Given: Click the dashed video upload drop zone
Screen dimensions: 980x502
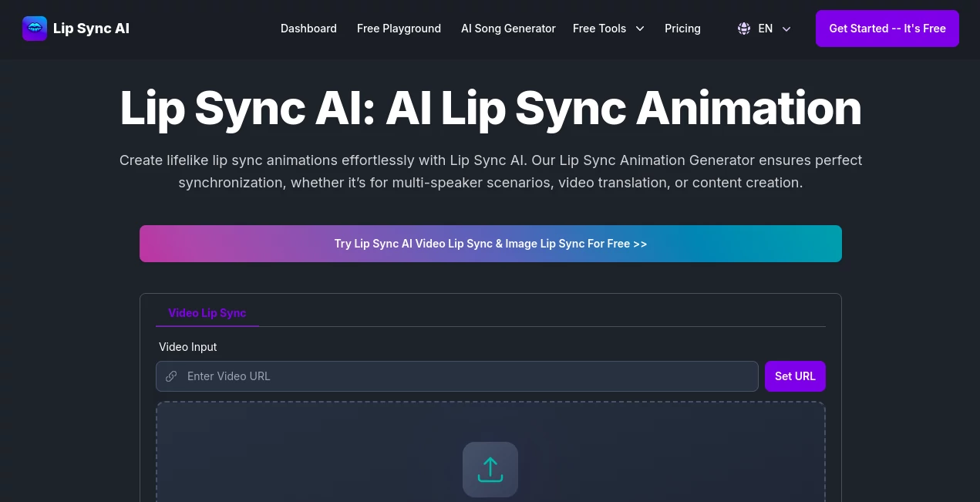Looking at the screenshot, I should pos(490,451).
